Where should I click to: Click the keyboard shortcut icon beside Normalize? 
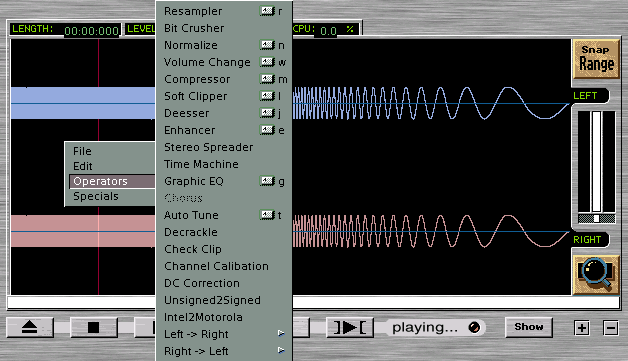tap(267, 45)
